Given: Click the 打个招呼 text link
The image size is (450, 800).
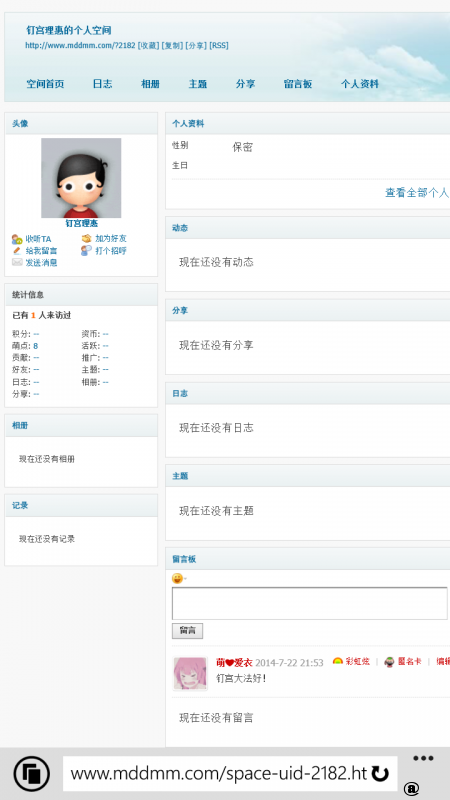Looking at the screenshot, I should [x=111, y=251].
